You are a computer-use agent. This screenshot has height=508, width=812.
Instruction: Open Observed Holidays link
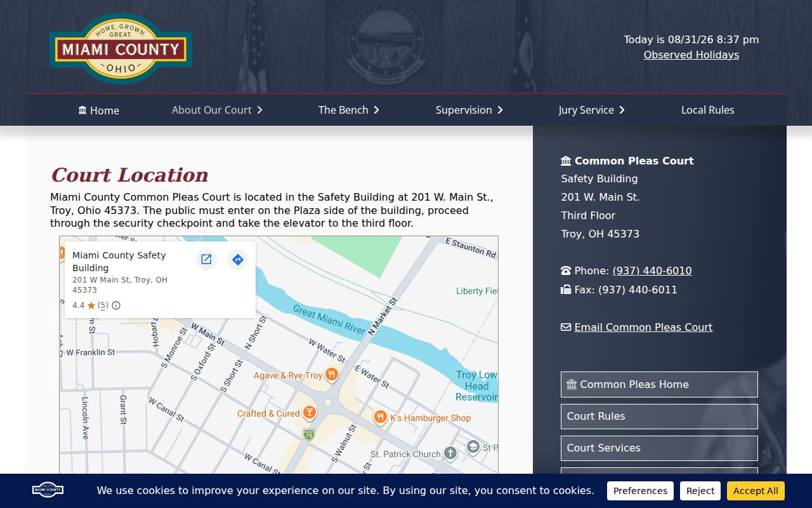(x=691, y=55)
